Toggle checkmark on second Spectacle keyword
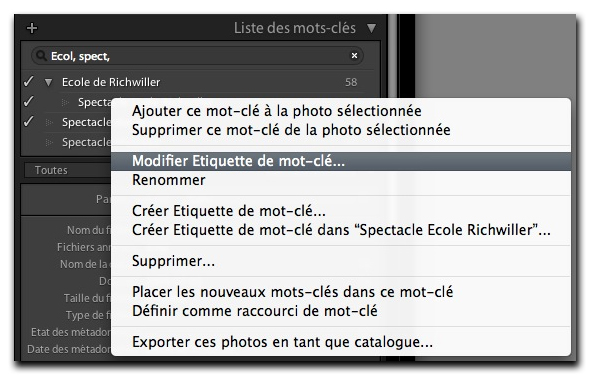Viewport: 590px width, 375px height. [x=29, y=121]
